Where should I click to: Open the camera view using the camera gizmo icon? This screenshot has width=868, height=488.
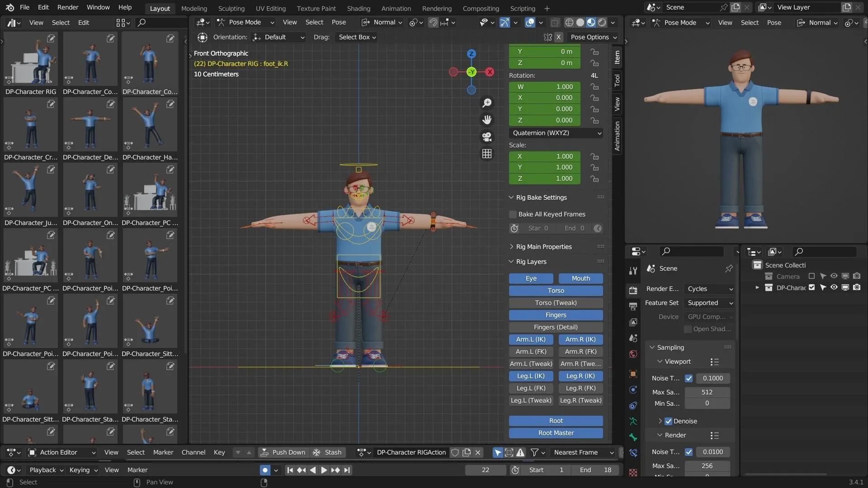[x=487, y=137]
